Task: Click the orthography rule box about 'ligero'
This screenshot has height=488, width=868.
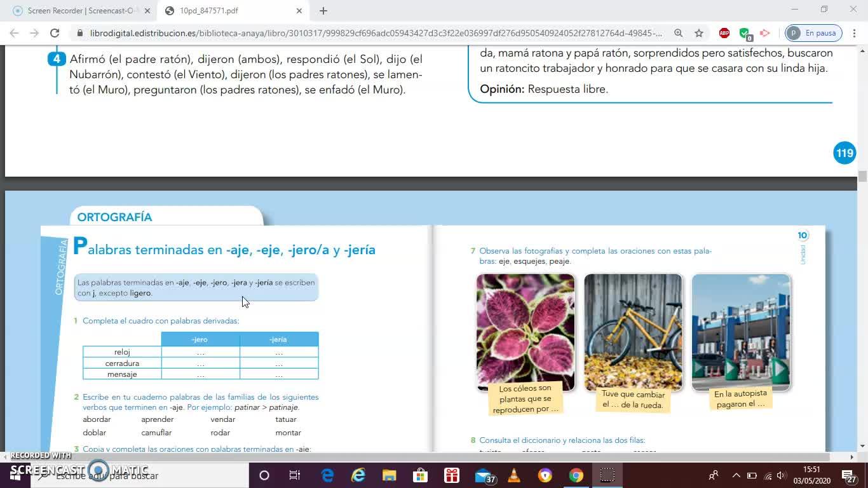Action: point(196,288)
